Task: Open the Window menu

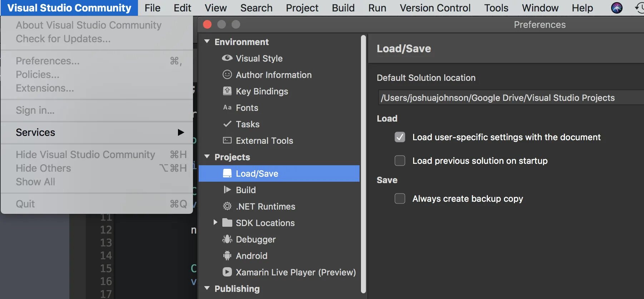Action: pos(540,8)
